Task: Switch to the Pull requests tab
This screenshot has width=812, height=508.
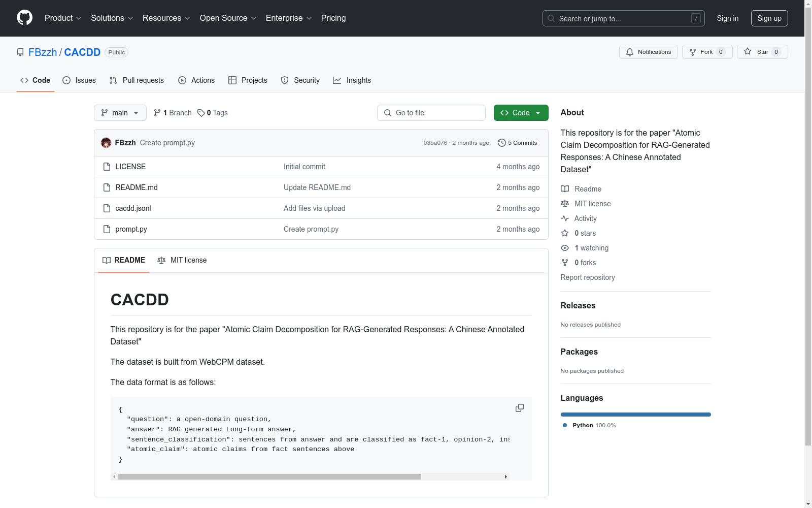Action: (137, 80)
